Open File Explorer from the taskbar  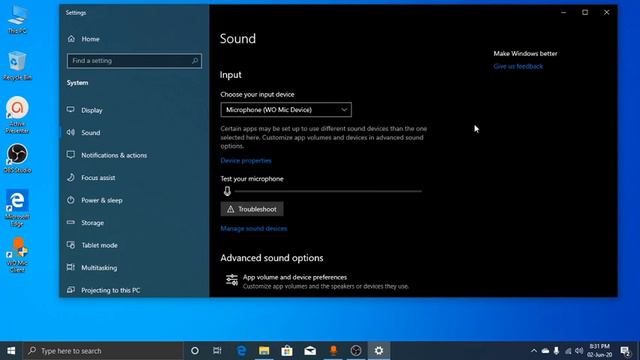click(x=264, y=351)
